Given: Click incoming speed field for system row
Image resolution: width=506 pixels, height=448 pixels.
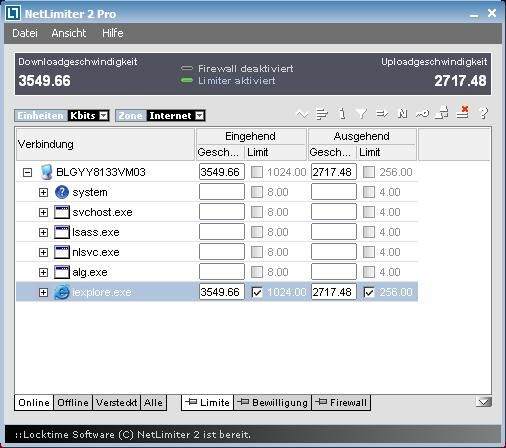Looking at the screenshot, I should tap(222, 192).
